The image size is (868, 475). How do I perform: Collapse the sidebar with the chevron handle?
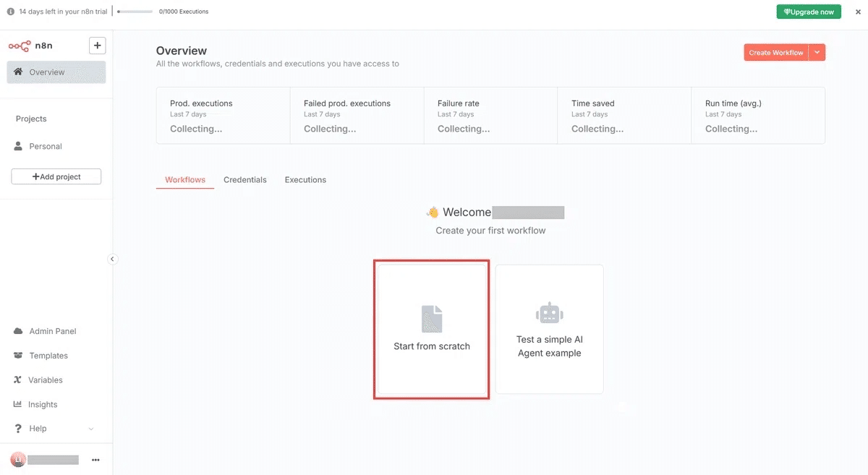coord(112,259)
